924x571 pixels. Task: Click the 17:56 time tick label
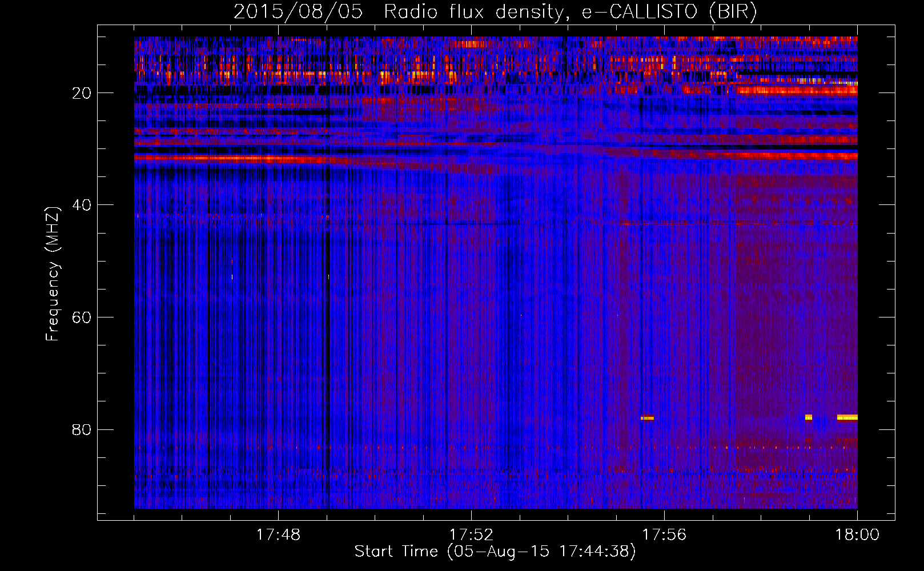click(x=664, y=534)
